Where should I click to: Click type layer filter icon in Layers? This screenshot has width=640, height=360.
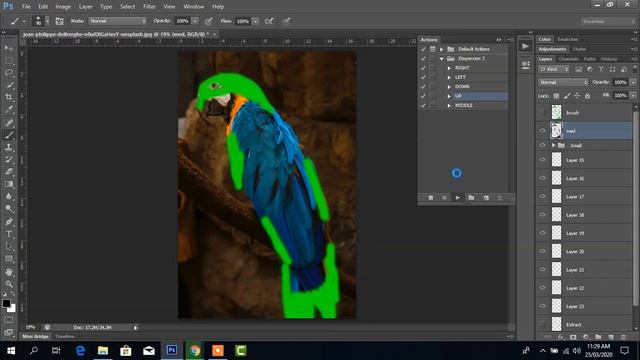601,70
